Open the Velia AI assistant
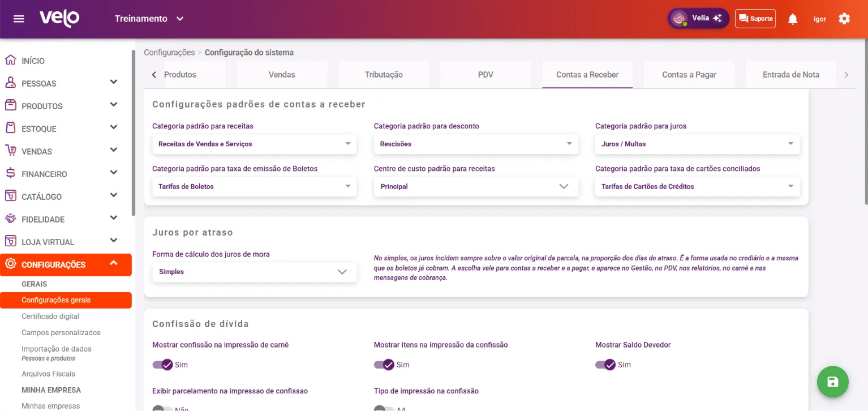Screen dimensions: 868x411 click(x=698, y=18)
